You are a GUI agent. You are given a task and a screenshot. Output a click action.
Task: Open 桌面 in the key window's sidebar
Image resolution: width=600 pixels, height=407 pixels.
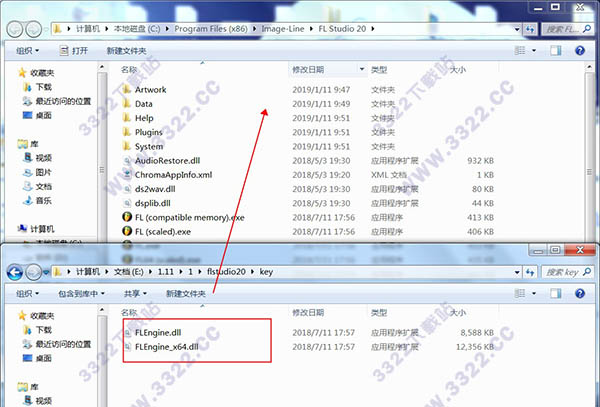[x=37, y=358]
